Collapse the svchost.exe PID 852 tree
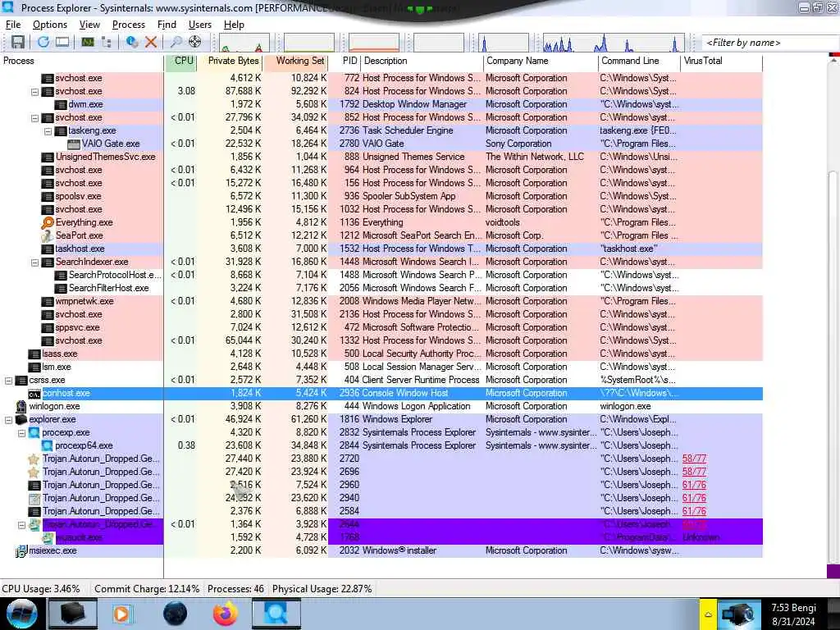The width and height of the screenshot is (840, 630). pos(34,118)
